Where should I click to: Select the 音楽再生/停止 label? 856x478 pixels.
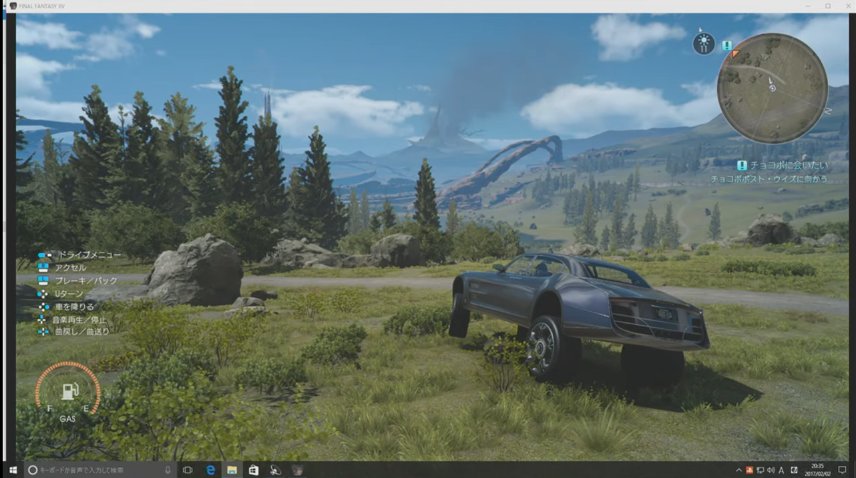[79, 320]
